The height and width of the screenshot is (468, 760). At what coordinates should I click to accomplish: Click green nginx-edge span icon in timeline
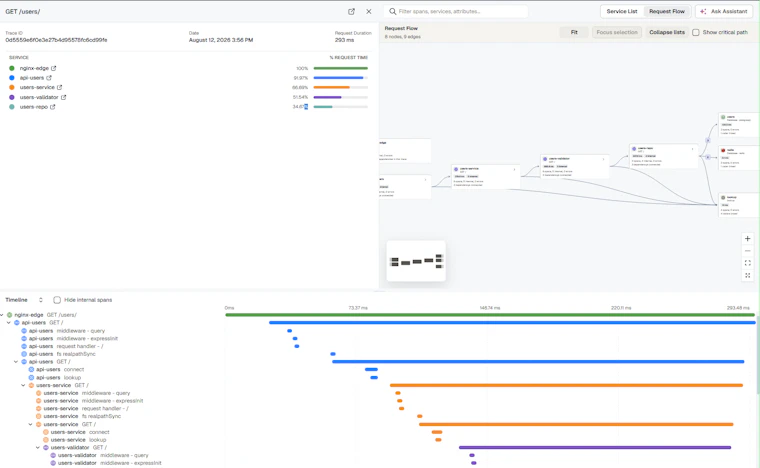pyautogui.click(x=9, y=315)
